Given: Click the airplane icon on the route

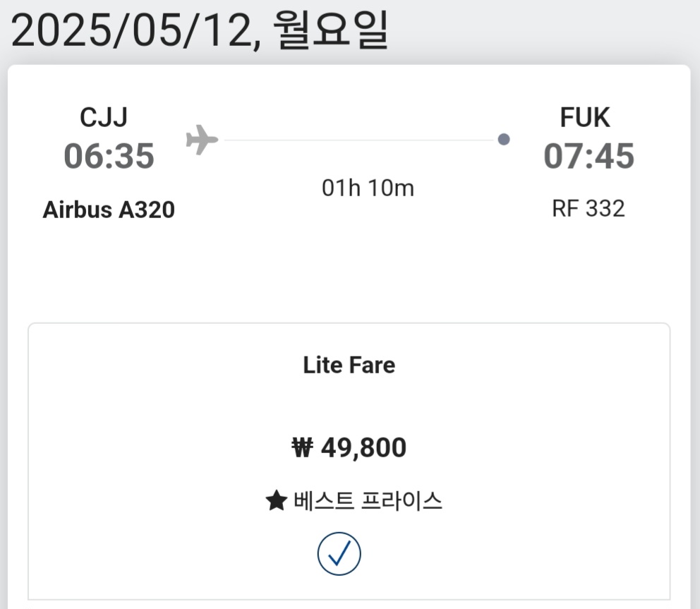Looking at the screenshot, I should point(202,139).
